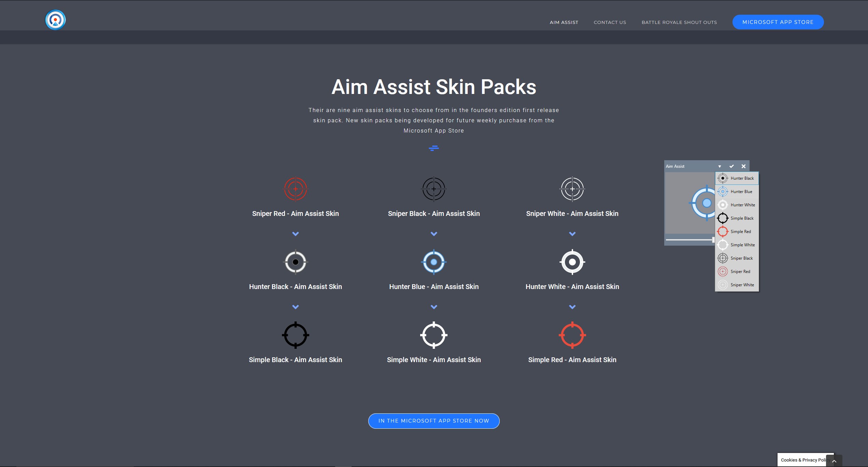Click the Simple Red crosshair icon
Image resolution: width=868 pixels, height=467 pixels.
coord(572,335)
